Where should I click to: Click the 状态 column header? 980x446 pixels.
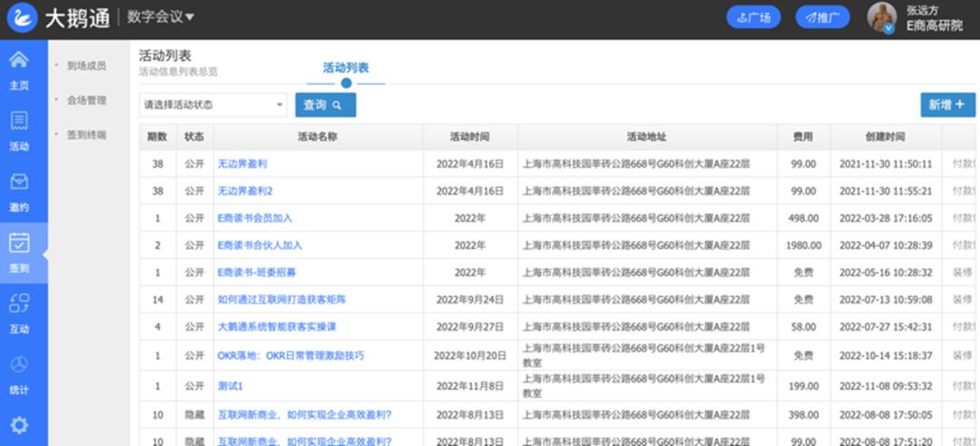pos(194,136)
